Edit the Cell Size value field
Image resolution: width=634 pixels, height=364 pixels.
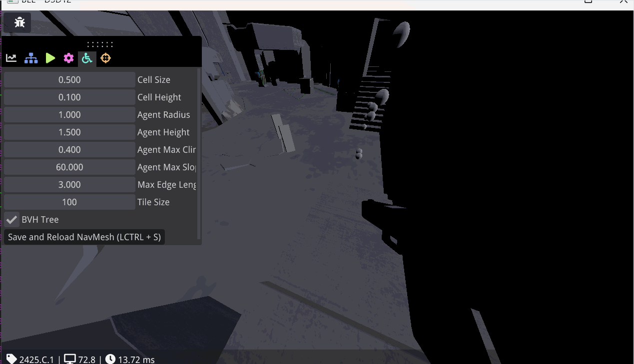point(69,79)
